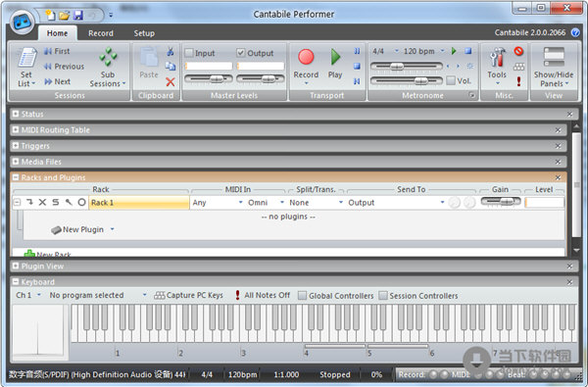Viewport: 588px width, 387px height.
Task: Click the Input master level slider
Action: click(x=209, y=78)
